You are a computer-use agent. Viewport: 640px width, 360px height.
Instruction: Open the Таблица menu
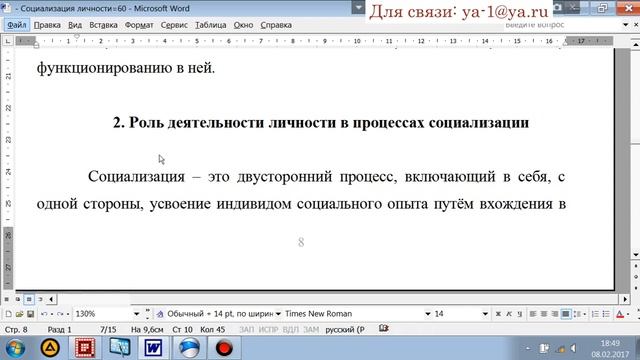pyautogui.click(x=211, y=25)
